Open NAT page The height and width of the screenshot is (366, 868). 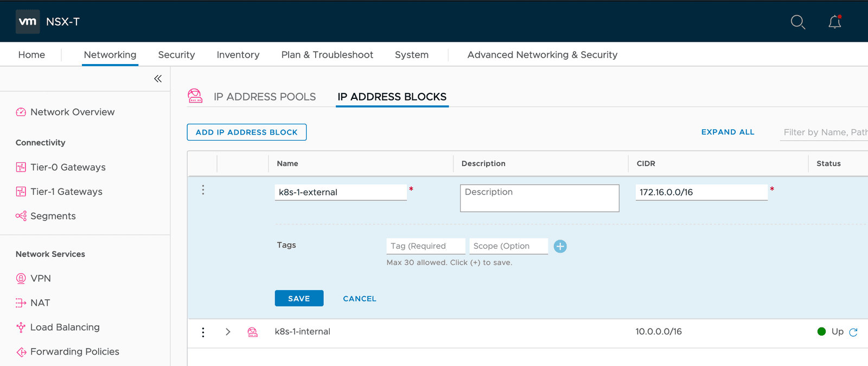40,303
